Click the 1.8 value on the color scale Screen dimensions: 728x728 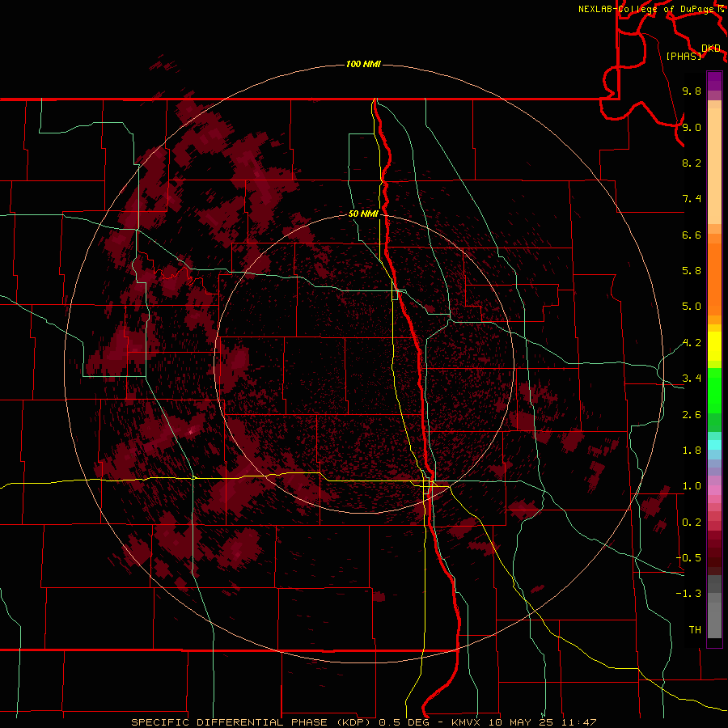692,451
